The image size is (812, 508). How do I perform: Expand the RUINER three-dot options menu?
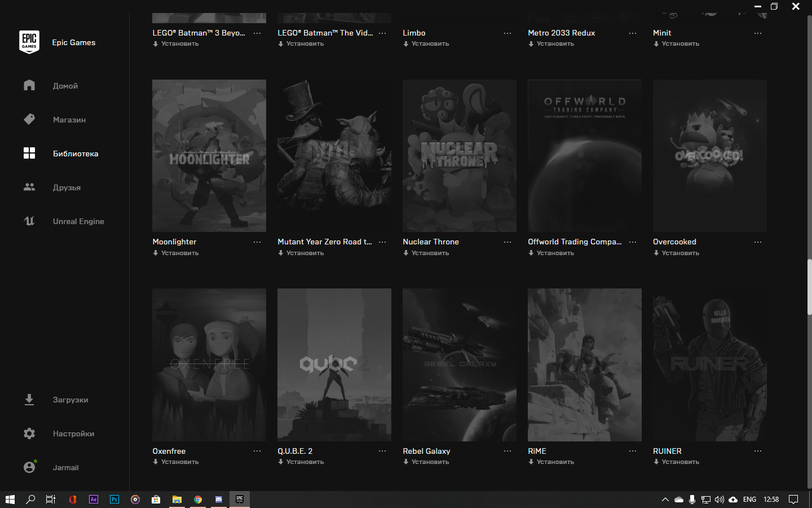758,451
